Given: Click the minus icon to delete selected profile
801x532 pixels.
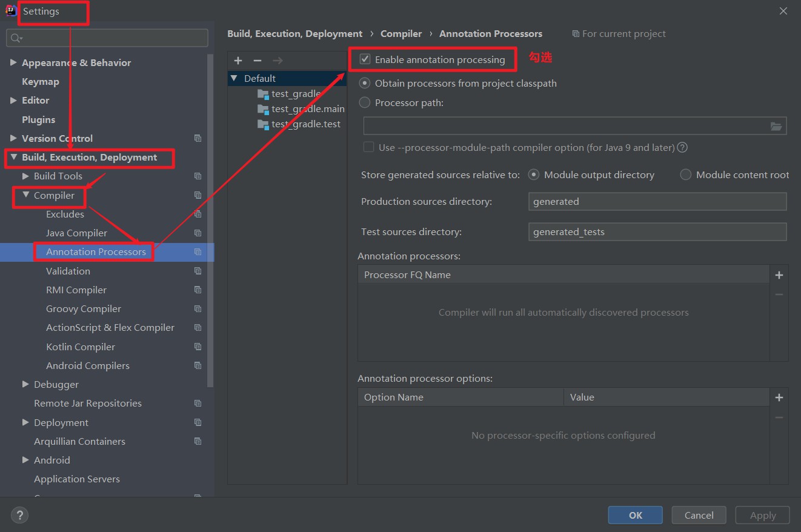Looking at the screenshot, I should coord(258,61).
